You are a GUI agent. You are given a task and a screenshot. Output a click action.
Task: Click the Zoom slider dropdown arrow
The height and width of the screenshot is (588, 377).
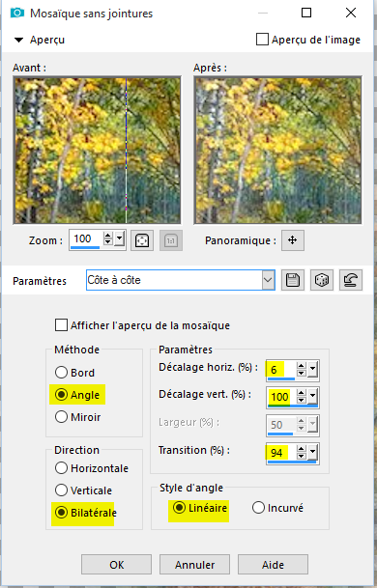(x=120, y=238)
